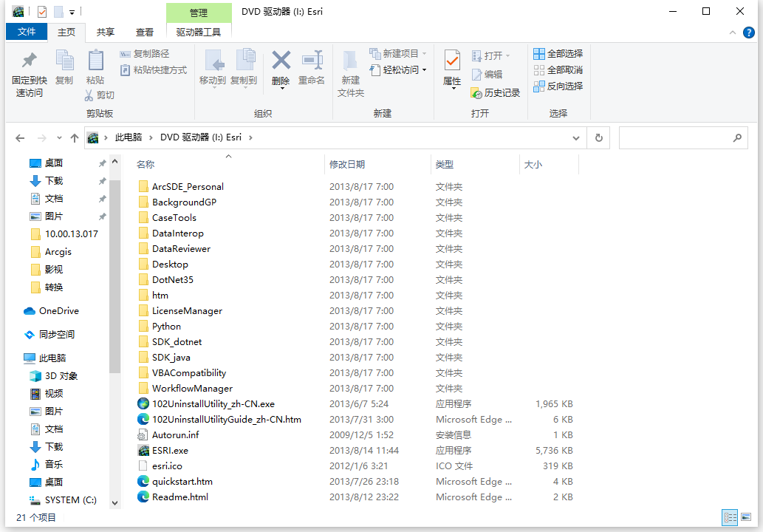Select the ESRI.exe application file
The width and height of the screenshot is (763, 532).
click(x=171, y=450)
